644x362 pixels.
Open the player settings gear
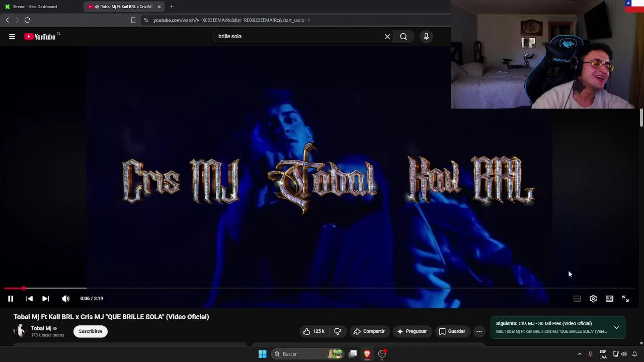tap(593, 299)
